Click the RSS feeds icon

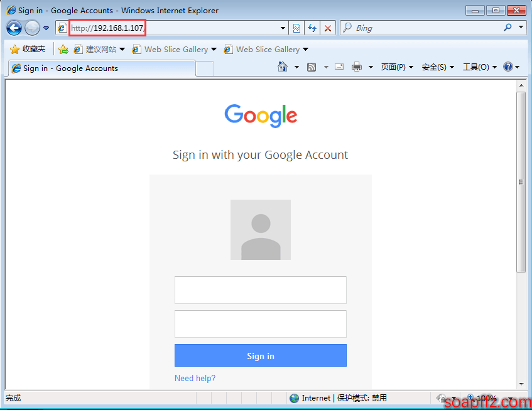point(311,67)
